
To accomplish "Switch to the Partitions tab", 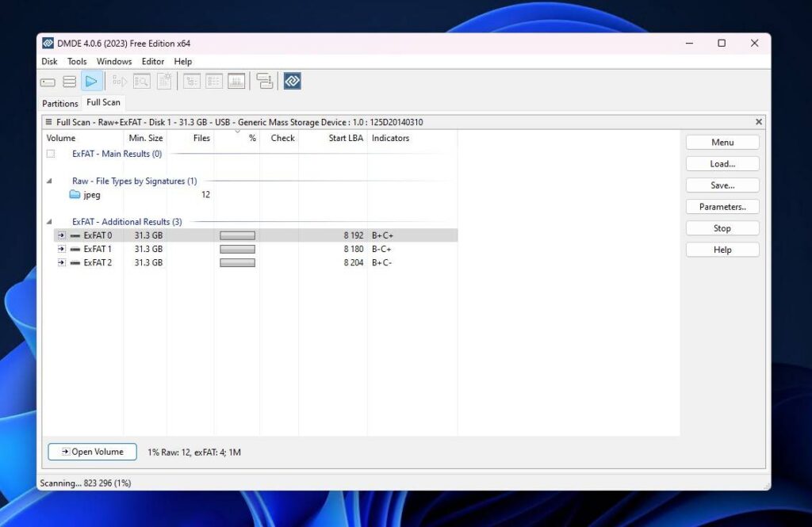I will click(60, 103).
